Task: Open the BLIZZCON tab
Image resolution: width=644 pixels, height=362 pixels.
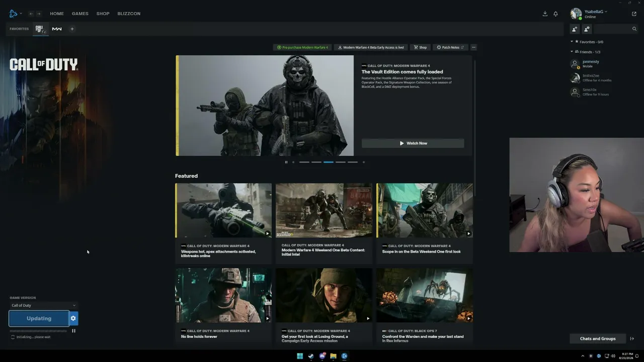Action: 129,14
